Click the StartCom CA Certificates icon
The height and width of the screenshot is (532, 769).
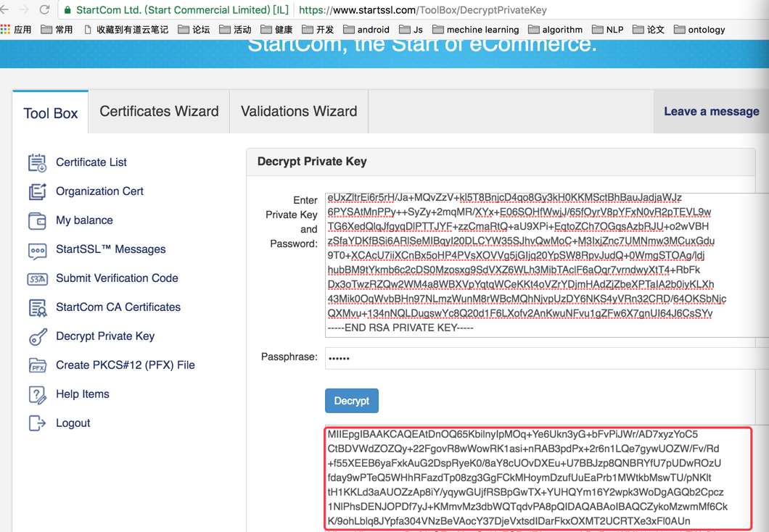(x=37, y=307)
